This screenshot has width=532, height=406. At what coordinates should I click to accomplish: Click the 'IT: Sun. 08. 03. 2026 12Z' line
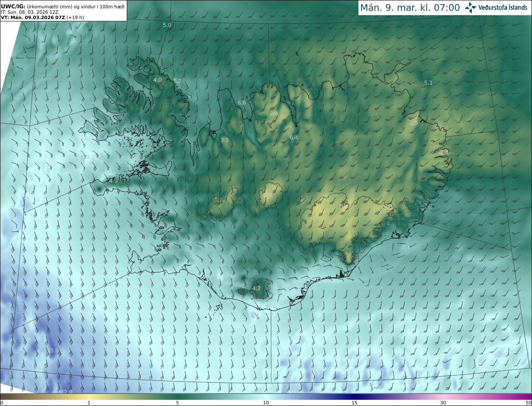click(x=30, y=12)
